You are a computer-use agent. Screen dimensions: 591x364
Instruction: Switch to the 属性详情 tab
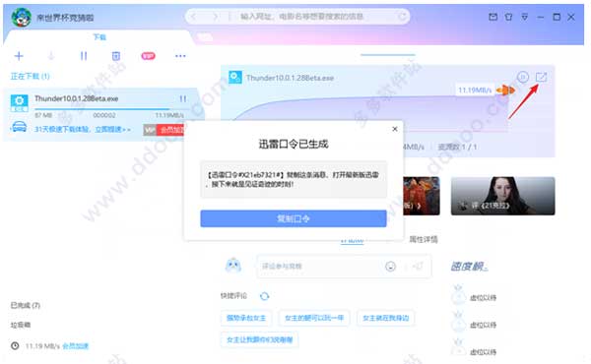pos(424,239)
